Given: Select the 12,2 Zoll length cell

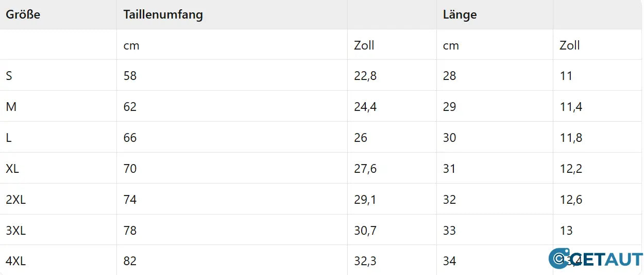Looking at the screenshot, I should [571, 169].
